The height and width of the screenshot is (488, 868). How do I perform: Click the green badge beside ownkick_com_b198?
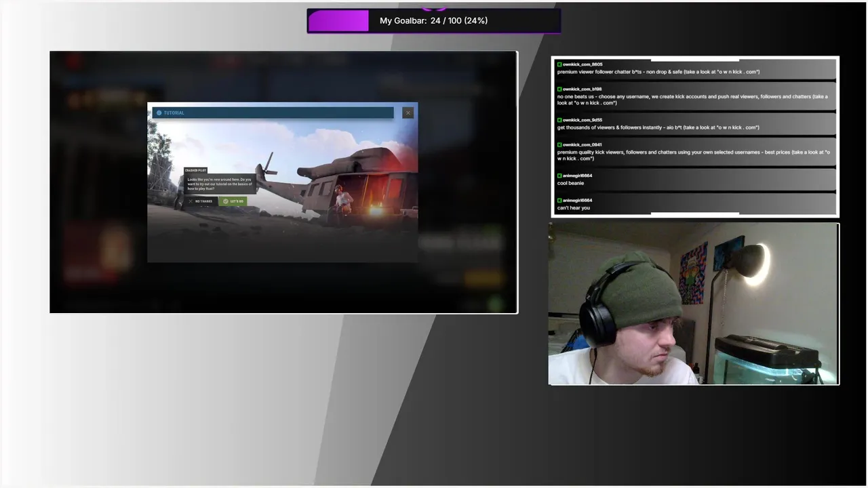(559, 89)
